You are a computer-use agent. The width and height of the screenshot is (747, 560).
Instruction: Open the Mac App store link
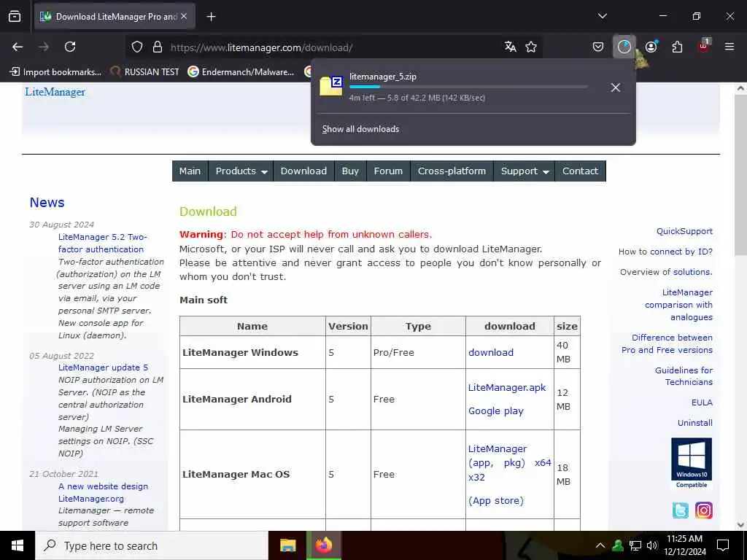[x=495, y=500]
